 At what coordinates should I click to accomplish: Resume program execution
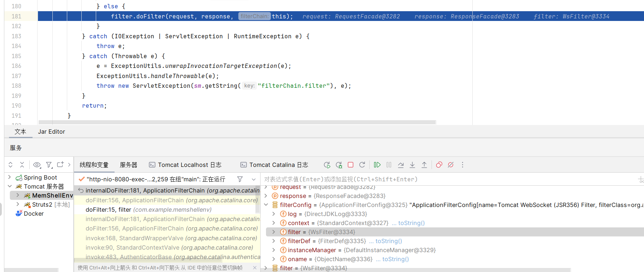(x=377, y=165)
